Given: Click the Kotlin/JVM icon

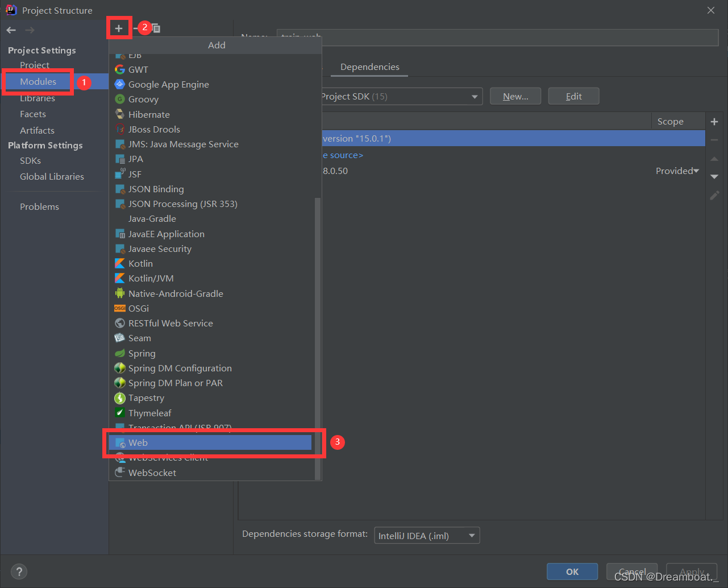Looking at the screenshot, I should 120,278.
